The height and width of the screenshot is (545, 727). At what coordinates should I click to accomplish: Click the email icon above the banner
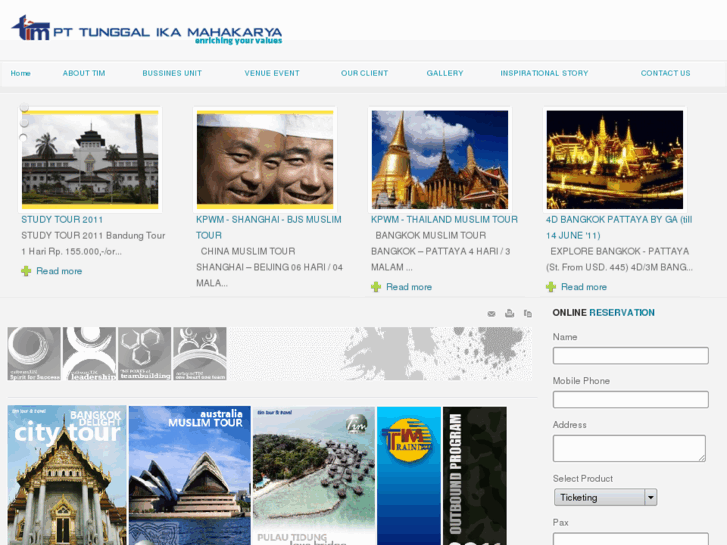(491, 314)
